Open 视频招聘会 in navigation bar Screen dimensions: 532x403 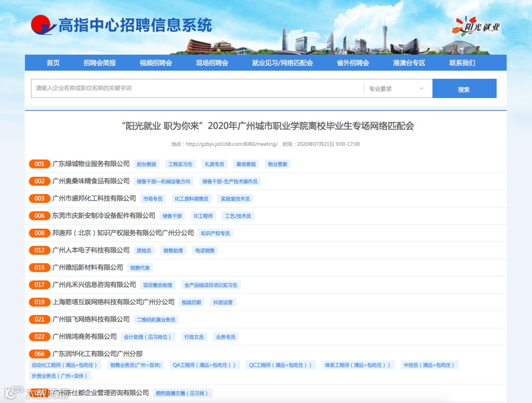[x=156, y=63]
